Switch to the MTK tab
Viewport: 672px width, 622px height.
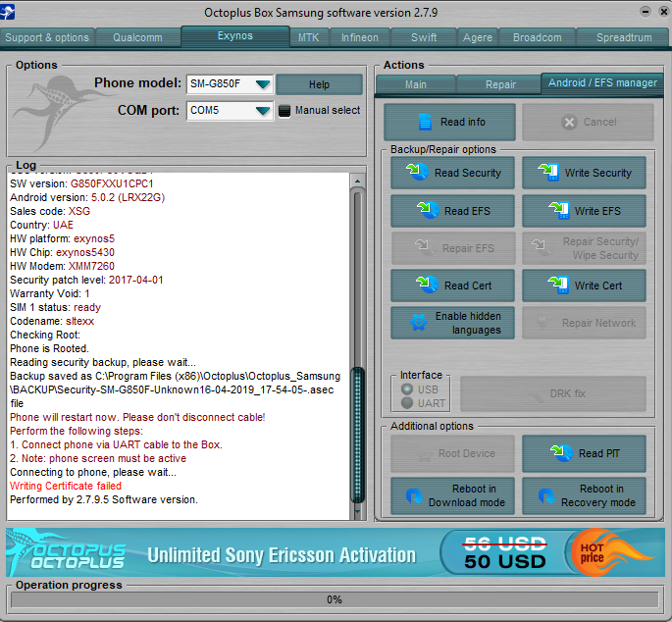309,37
